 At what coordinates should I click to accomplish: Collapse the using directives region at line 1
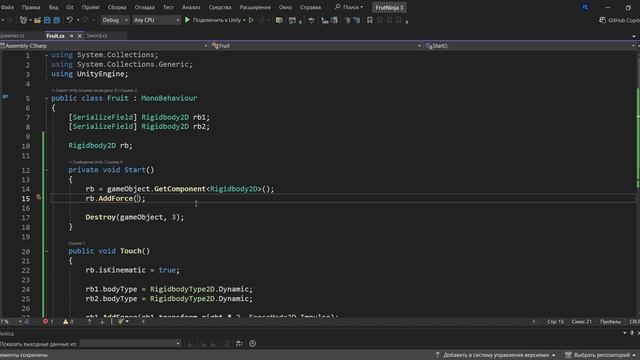tap(46, 55)
